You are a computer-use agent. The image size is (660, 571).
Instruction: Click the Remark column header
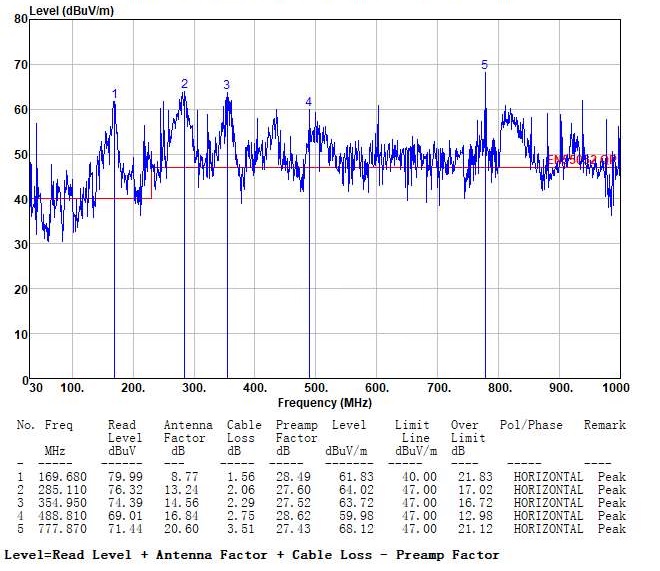coord(605,425)
